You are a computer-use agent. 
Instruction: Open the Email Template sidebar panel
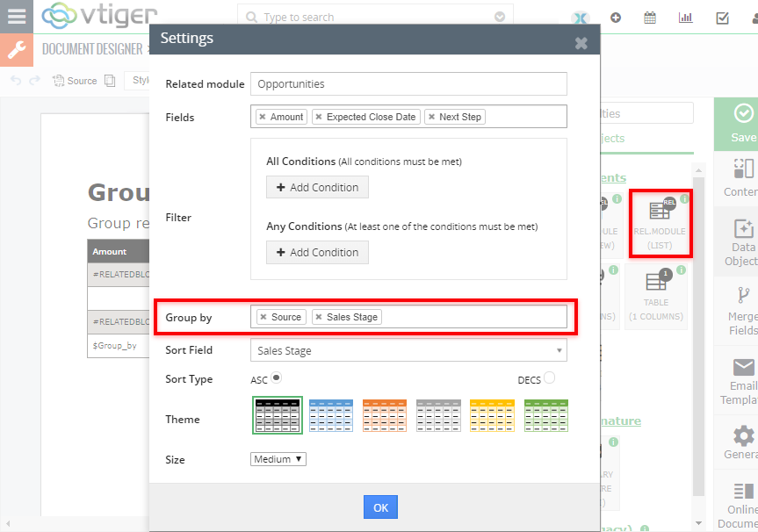pyautogui.click(x=736, y=381)
